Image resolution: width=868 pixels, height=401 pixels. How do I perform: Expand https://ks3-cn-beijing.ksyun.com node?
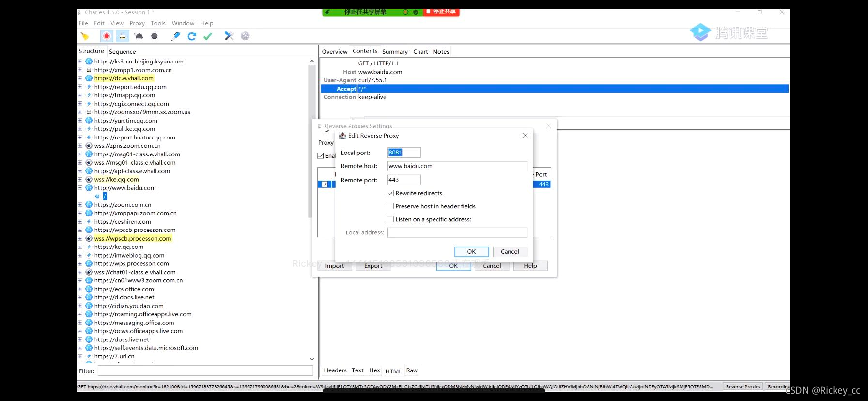(x=80, y=62)
